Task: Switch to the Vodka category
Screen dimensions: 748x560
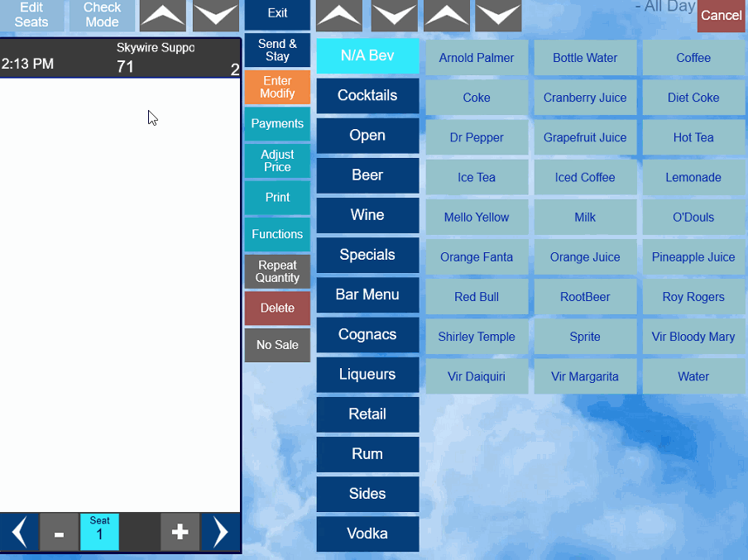Action: 367,534
